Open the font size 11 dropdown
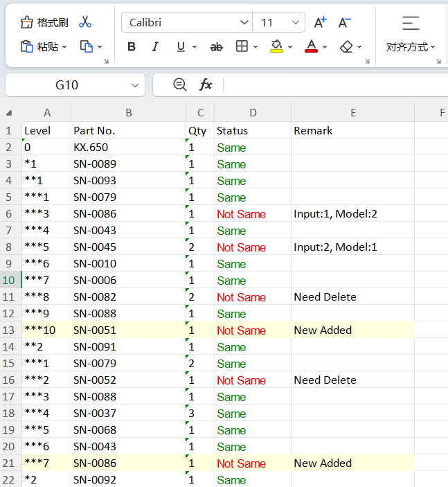Image resolution: width=448 pixels, height=487 pixels. (296, 22)
